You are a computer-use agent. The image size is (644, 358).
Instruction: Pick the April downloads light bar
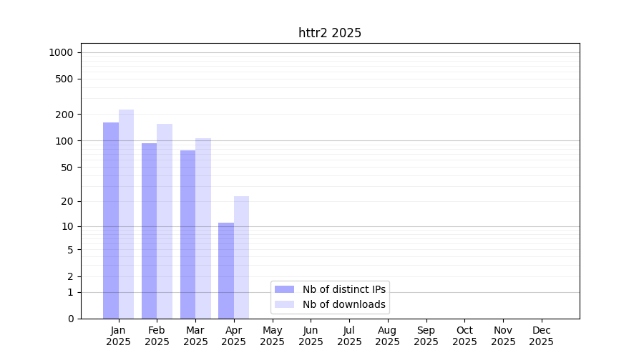242,257
